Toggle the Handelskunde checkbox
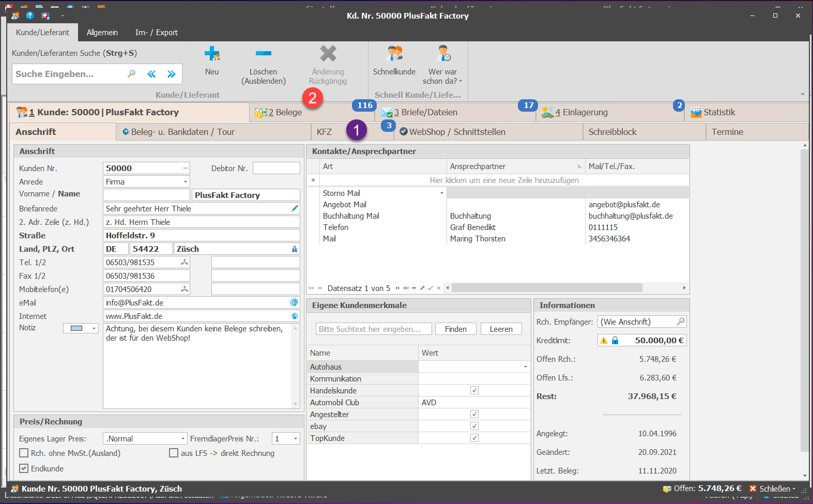Screen dimensions: 813x504 [x=474, y=390]
